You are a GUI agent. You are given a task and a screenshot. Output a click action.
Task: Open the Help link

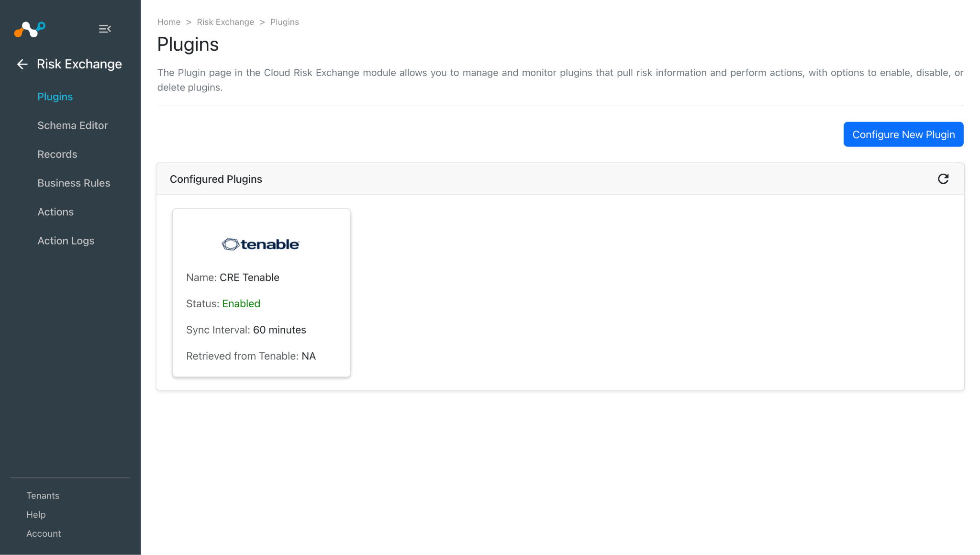pos(36,515)
